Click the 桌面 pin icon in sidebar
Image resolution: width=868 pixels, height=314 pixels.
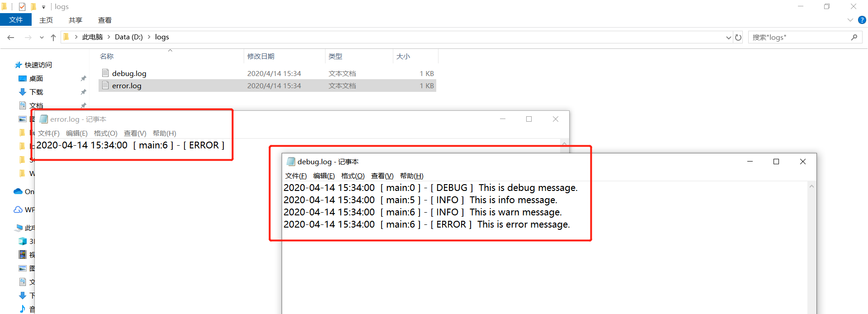83,79
